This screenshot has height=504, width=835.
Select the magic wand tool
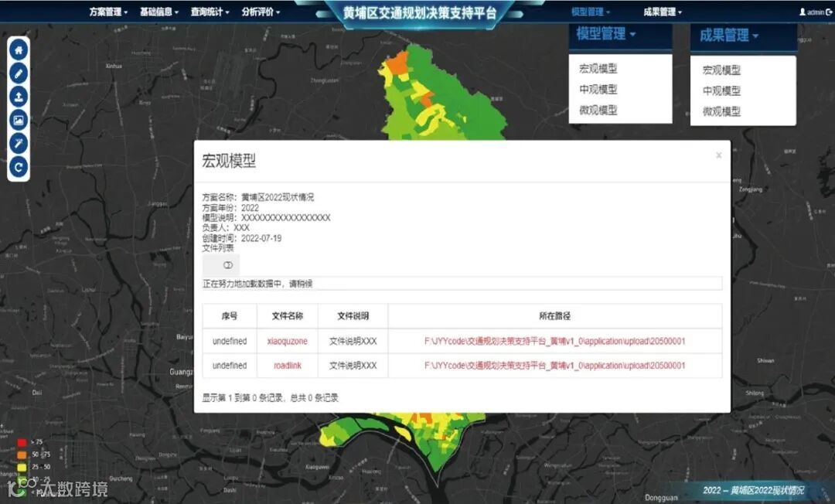[19, 144]
